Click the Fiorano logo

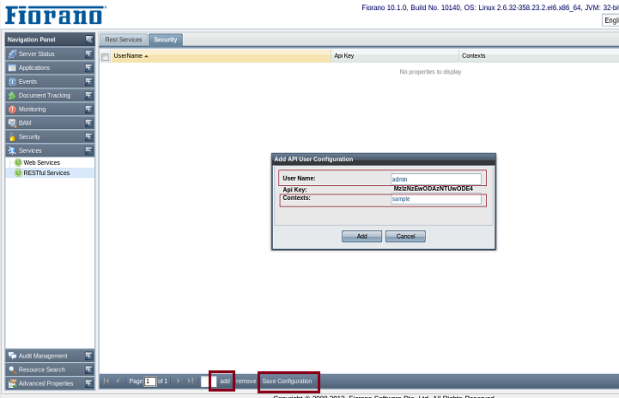pyautogui.click(x=55, y=15)
